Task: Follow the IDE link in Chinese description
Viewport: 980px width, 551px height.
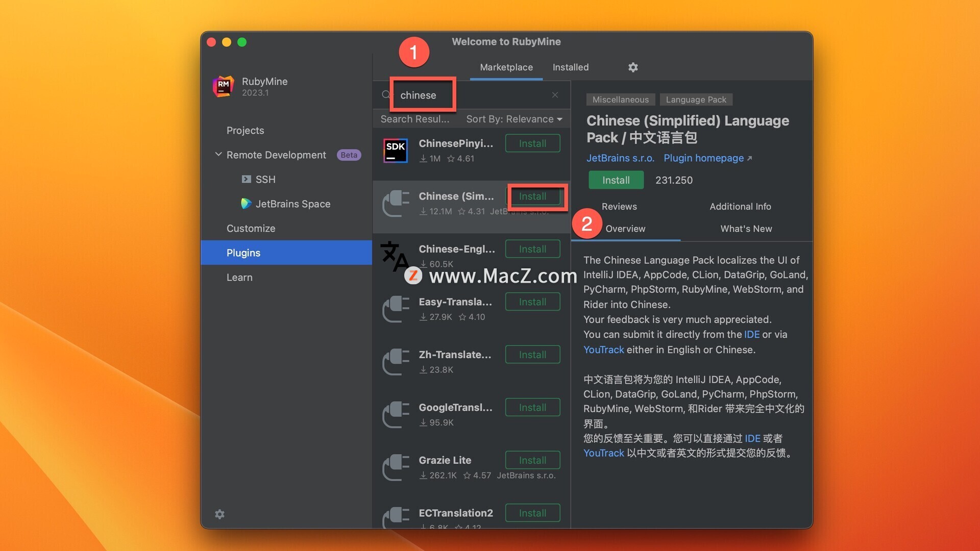Action: pos(752,439)
